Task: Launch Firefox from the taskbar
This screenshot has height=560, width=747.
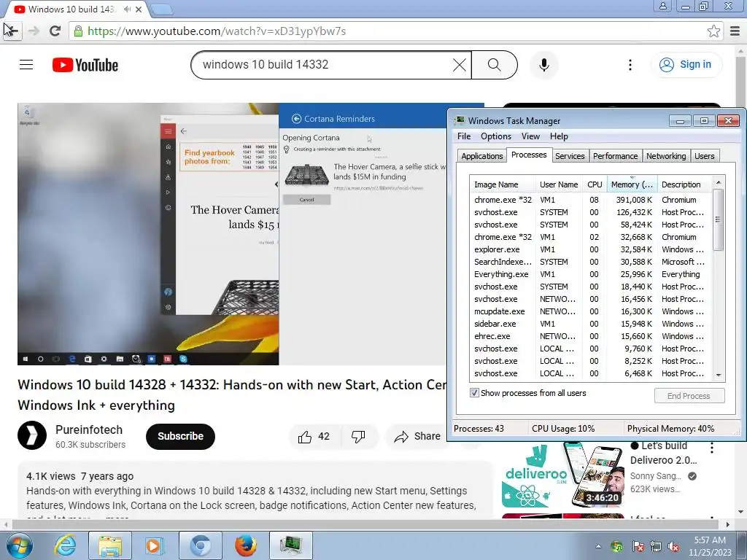Action: tap(245, 545)
